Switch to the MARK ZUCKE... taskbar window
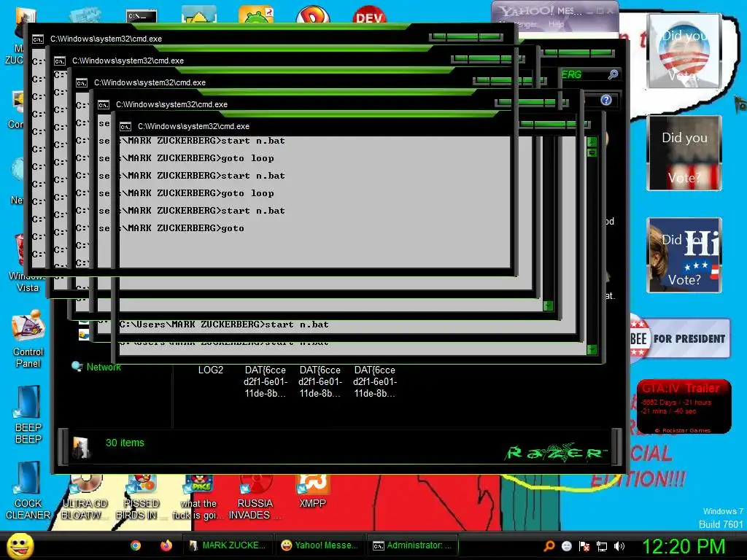The width and height of the screenshot is (747, 560). point(228,545)
